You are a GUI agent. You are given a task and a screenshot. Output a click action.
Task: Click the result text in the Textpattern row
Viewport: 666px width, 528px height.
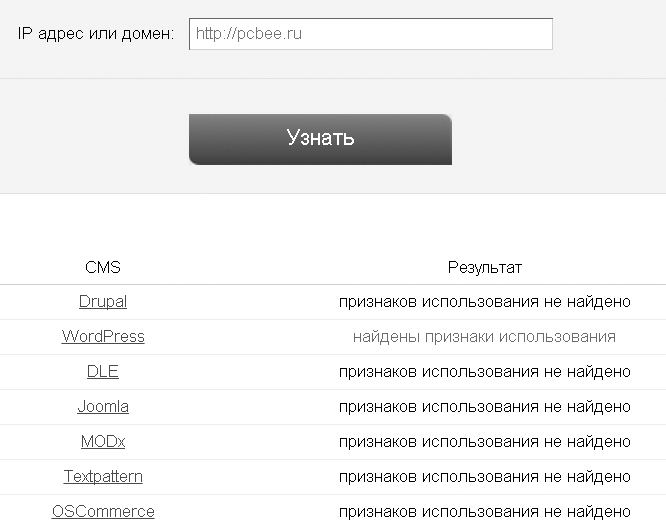484,477
